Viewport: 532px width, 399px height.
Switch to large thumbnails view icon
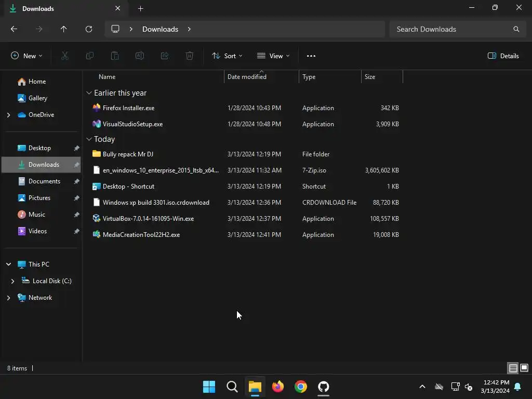(524, 368)
